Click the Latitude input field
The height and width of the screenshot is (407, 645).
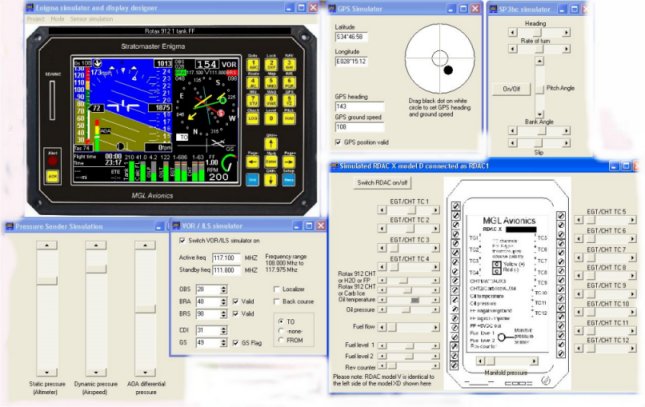point(351,37)
